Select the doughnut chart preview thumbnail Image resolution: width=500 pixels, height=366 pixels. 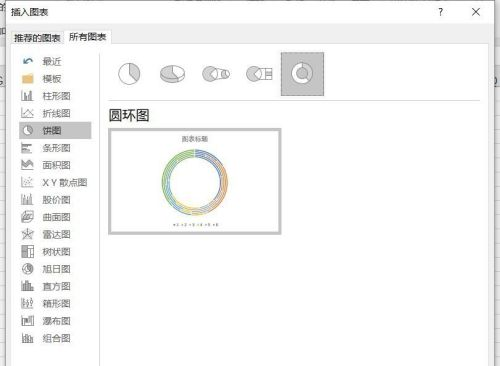[195, 181]
